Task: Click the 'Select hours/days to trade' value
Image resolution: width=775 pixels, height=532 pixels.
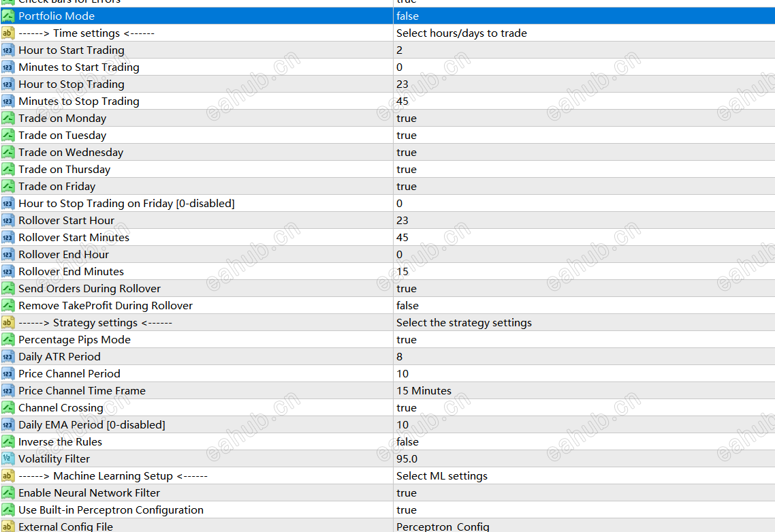Action: click(462, 33)
